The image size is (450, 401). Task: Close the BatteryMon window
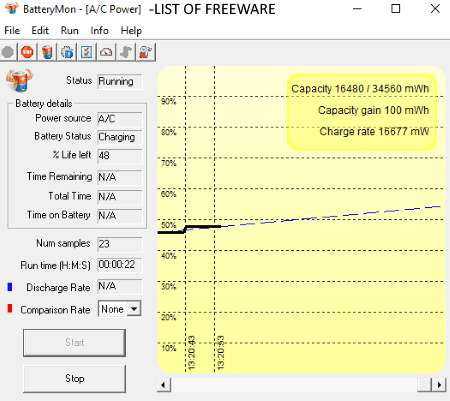pos(435,9)
